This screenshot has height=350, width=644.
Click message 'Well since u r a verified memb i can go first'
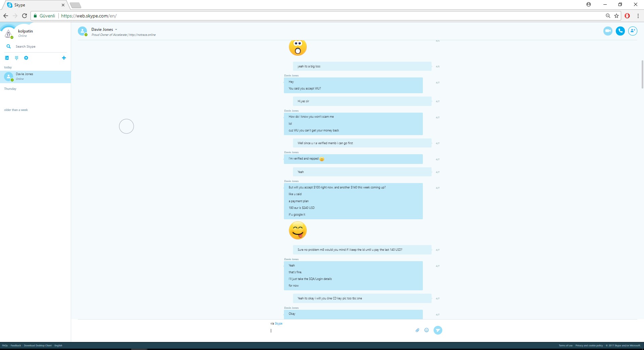(362, 143)
